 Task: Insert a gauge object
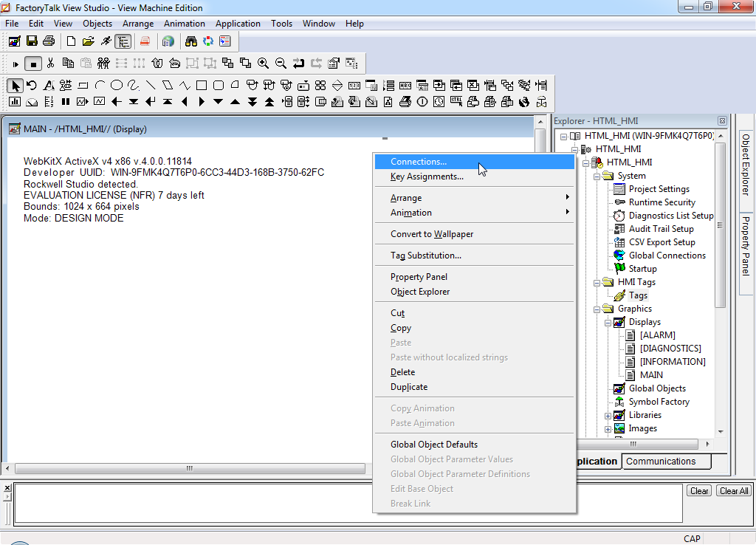point(32,102)
